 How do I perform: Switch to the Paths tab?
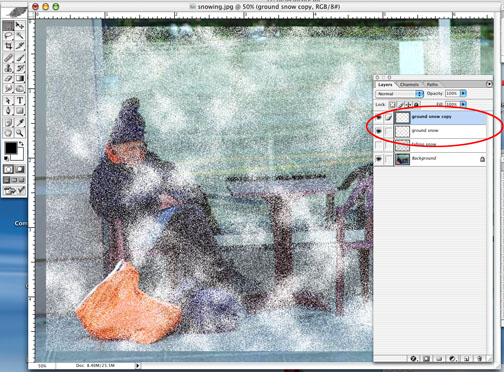tap(432, 85)
